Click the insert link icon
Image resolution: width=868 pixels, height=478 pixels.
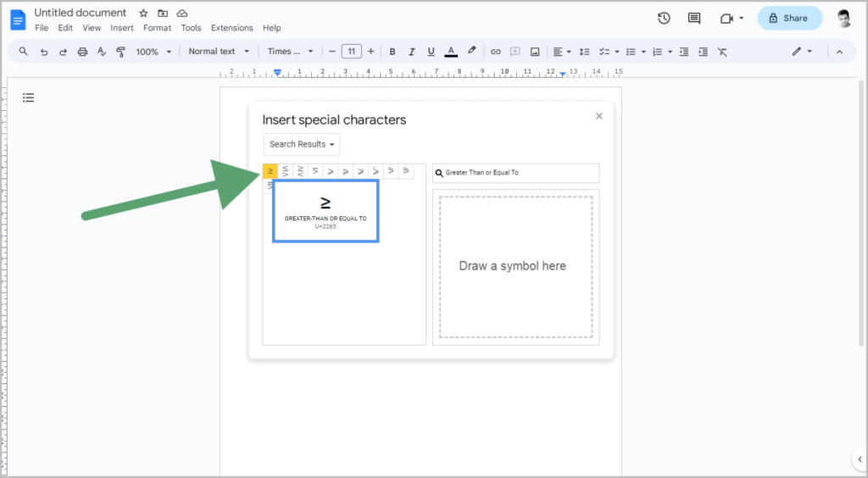pos(495,52)
